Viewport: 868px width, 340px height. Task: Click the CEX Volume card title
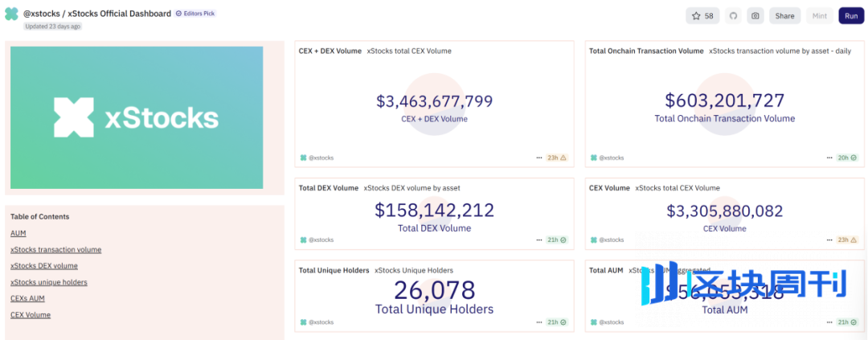pyautogui.click(x=609, y=188)
